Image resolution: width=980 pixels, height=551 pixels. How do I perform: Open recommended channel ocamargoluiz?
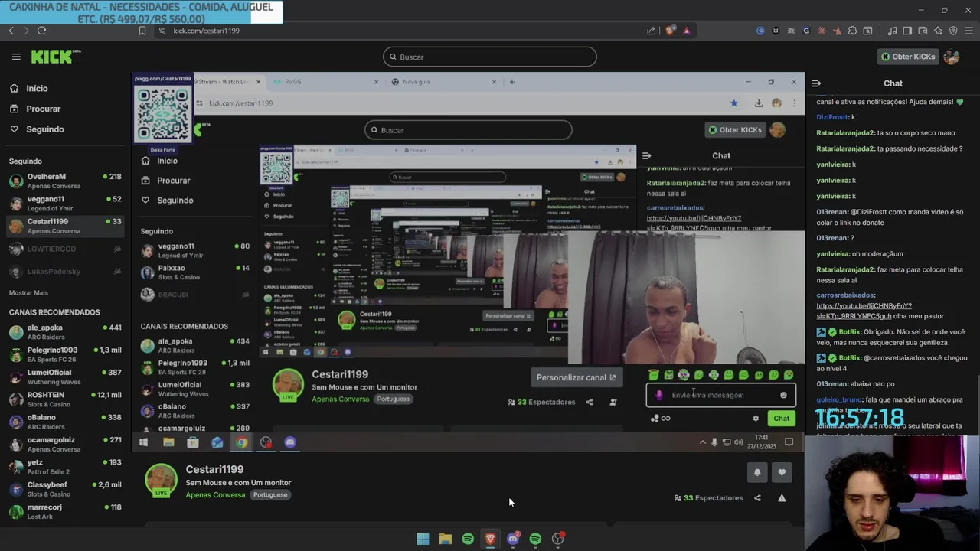pos(65,444)
